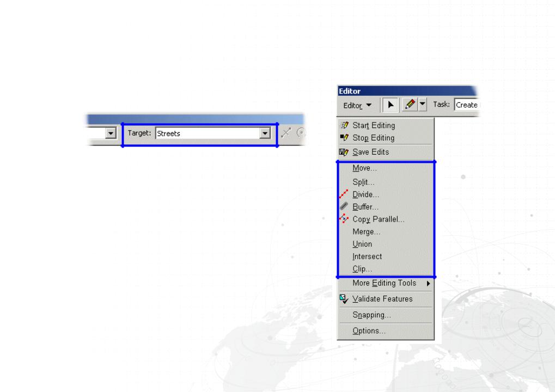Choose Stop Editing from the menu
Screen dimensions: 555x392
[386, 138]
